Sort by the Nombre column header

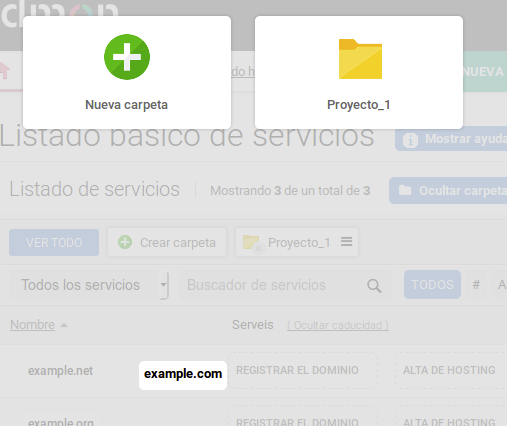[x=32, y=325]
